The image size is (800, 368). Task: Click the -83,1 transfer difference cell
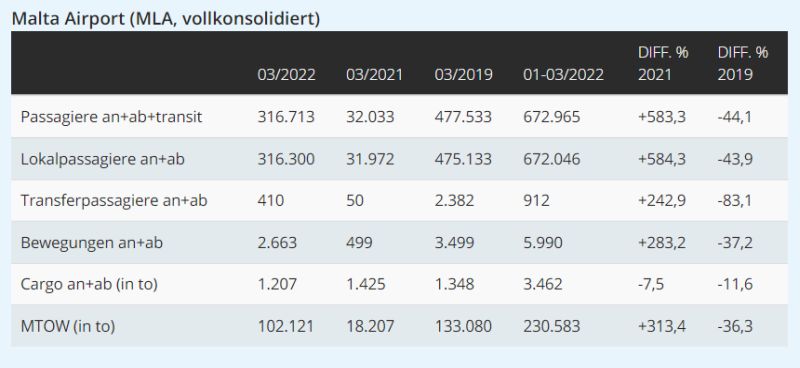click(x=734, y=201)
